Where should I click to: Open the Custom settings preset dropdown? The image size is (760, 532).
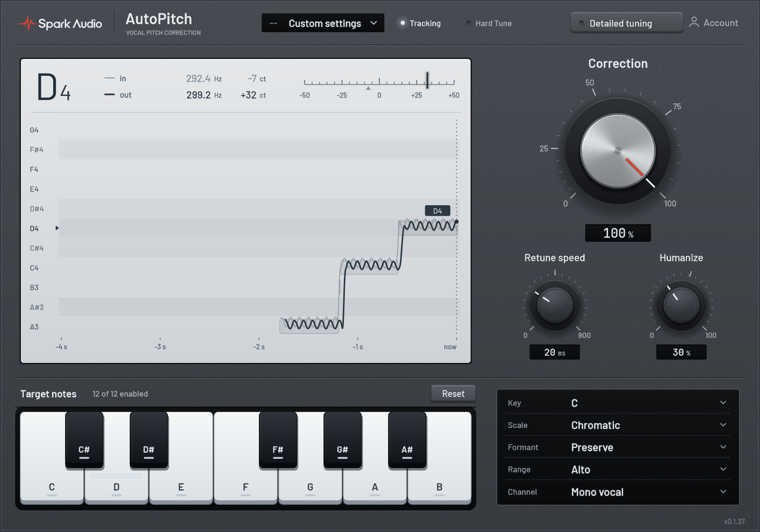coord(323,23)
